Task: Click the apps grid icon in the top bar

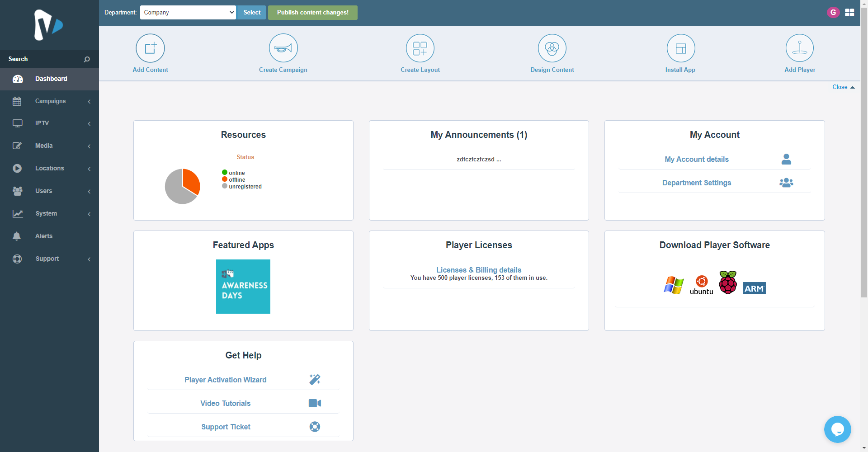Action: pos(849,12)
